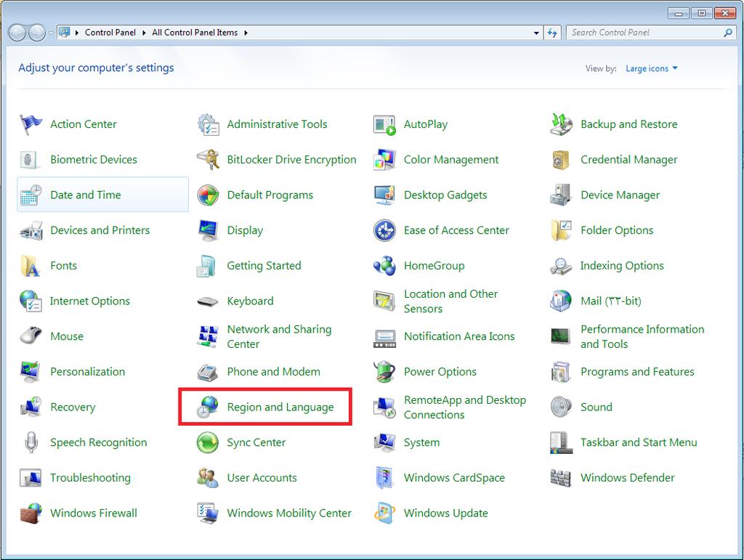Viewport: 744px width, 560px height.
Task: Refresh the Control Panel view
Action: tap(552, 33)
